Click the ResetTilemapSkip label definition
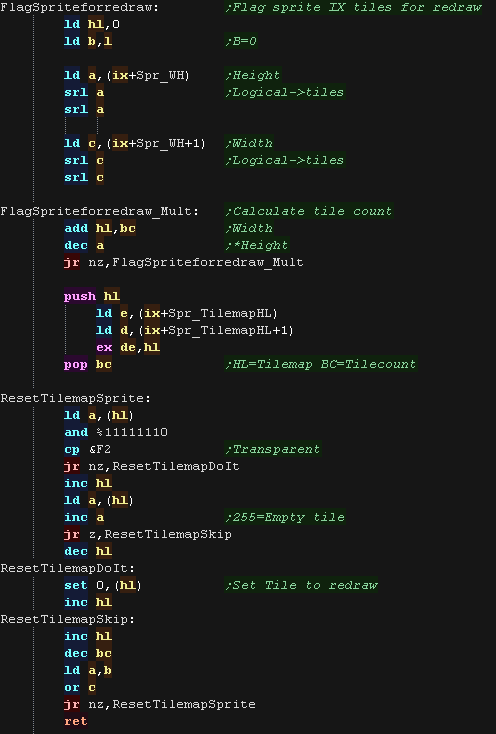This screenshot has width=496, height=734. tap(67, 619)
